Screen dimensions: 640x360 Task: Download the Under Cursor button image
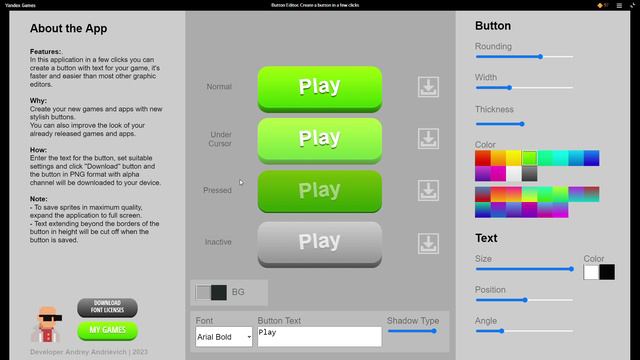pos(428,139)
